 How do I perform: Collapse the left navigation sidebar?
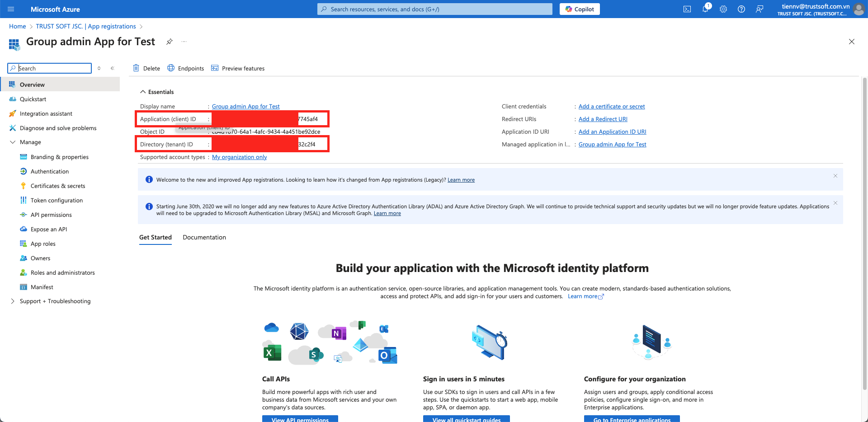[x=112, y=68]
